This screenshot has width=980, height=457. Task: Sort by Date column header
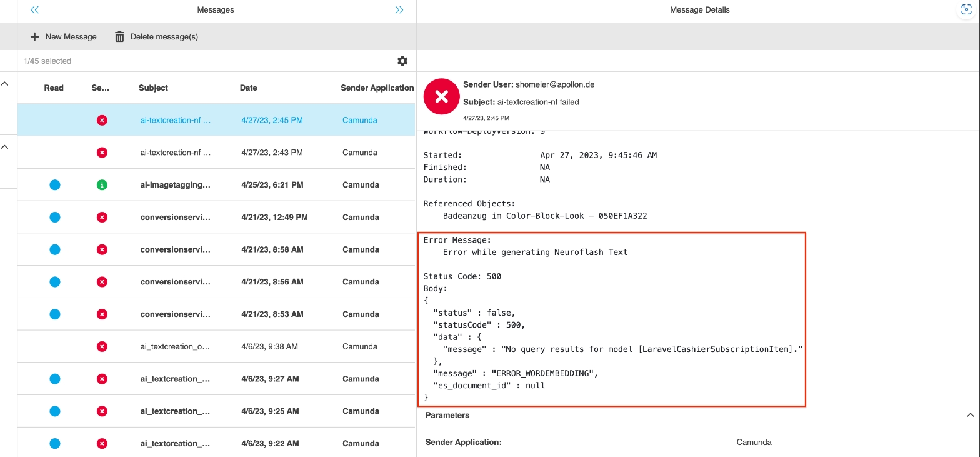pyautogui.click(x=248, y=88)
